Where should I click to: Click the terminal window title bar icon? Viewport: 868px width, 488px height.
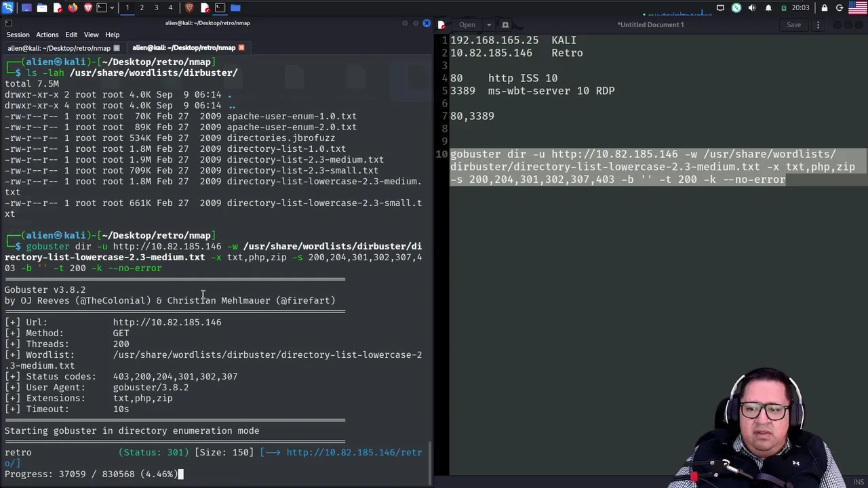tap(8, 23)
